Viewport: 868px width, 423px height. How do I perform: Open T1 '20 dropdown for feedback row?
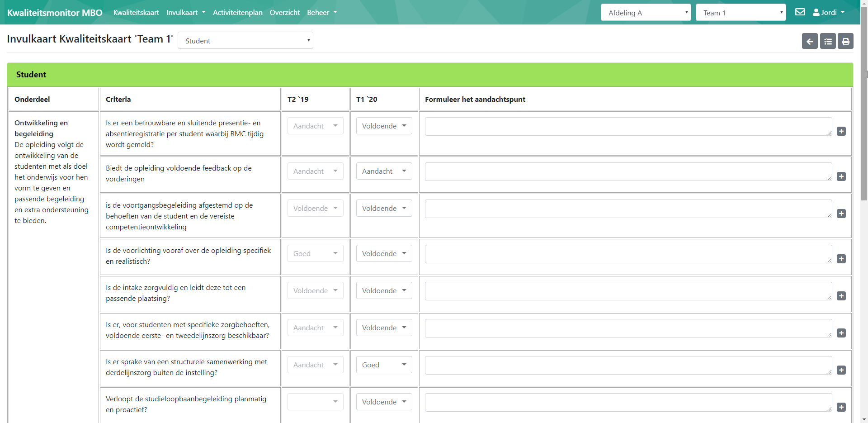point(384,171)
